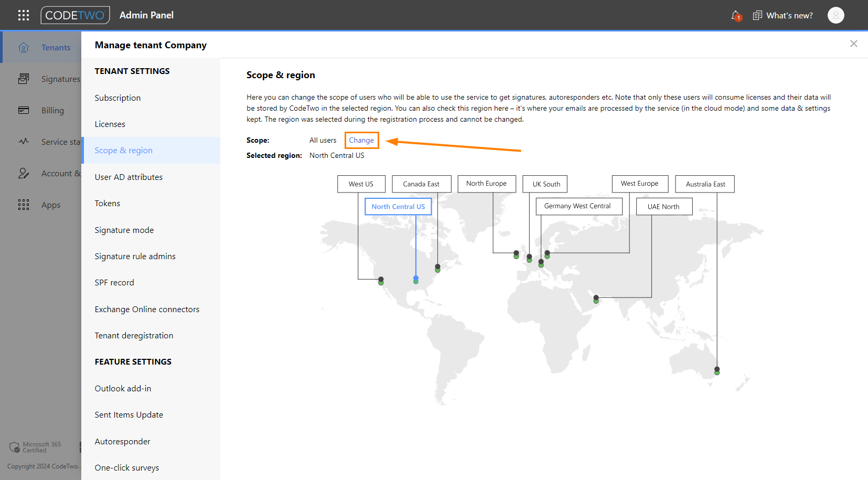This screenshot has height=480, width=868.
Task: Go to Tokens settings
Action: point(151,203)
